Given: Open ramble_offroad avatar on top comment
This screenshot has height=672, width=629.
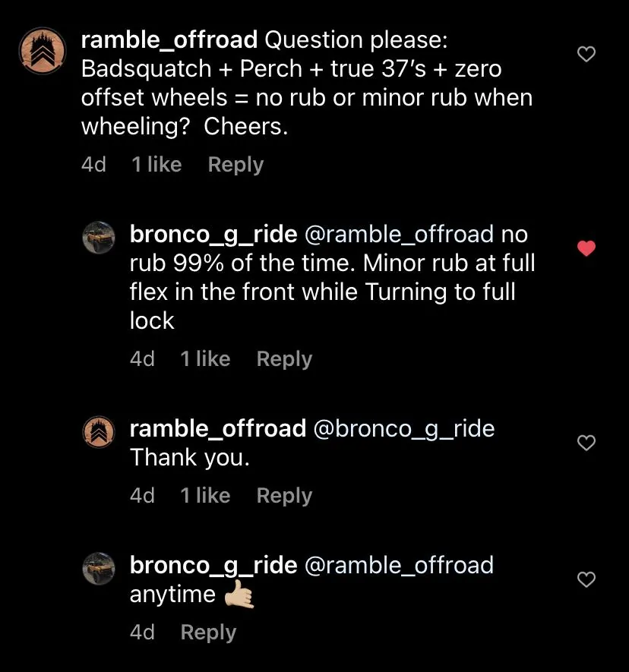Looking at the screenshot, I should pyautogui.click(x=42, y=51).
